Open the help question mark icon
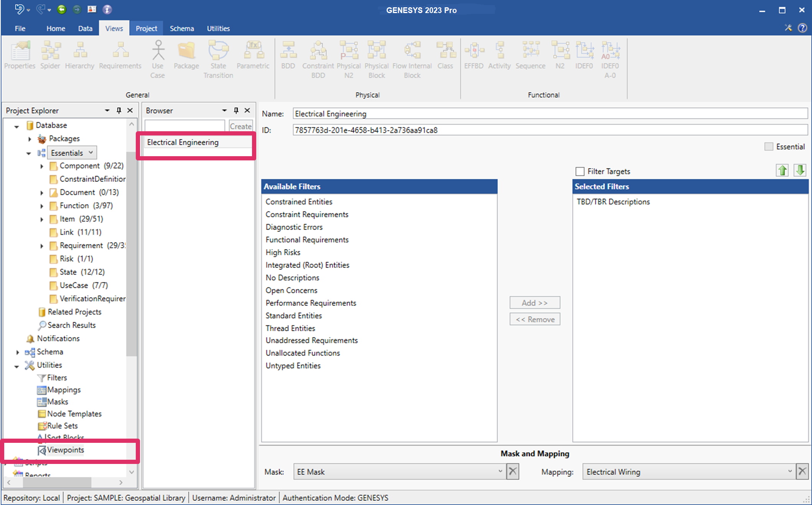This screenshot has width=812, height=505. point(802,28)
